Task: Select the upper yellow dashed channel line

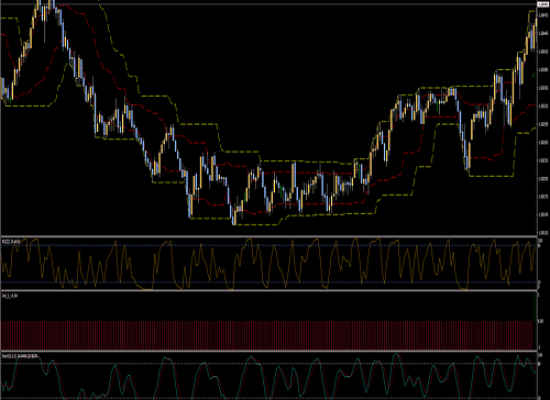Action: (240, 152)
